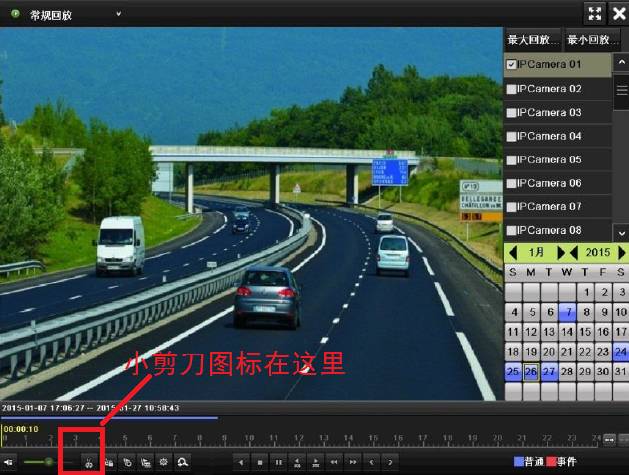Click the reverse play triangle button

pyautogui.click(x=240, y=462)
